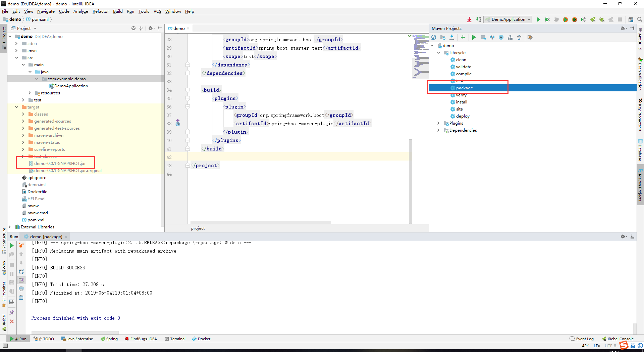Open Project panel settings gear
644x352 pixels.
point(151,28)
